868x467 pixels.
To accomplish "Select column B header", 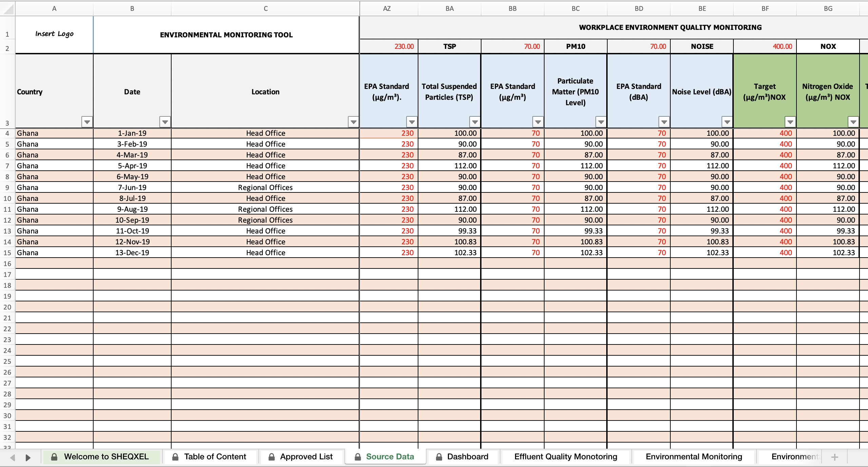I will [132, 8].
